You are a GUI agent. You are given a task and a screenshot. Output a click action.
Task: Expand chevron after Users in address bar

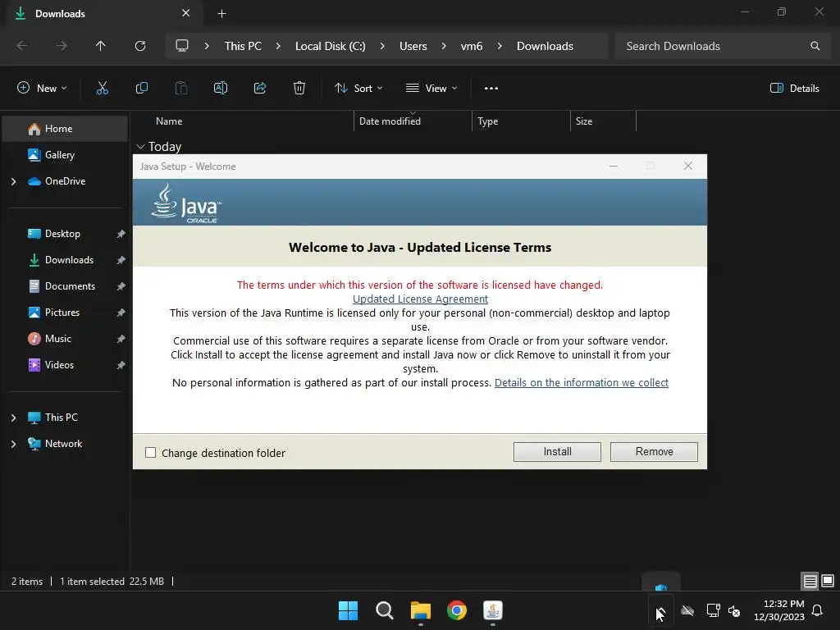coord(444,46)
